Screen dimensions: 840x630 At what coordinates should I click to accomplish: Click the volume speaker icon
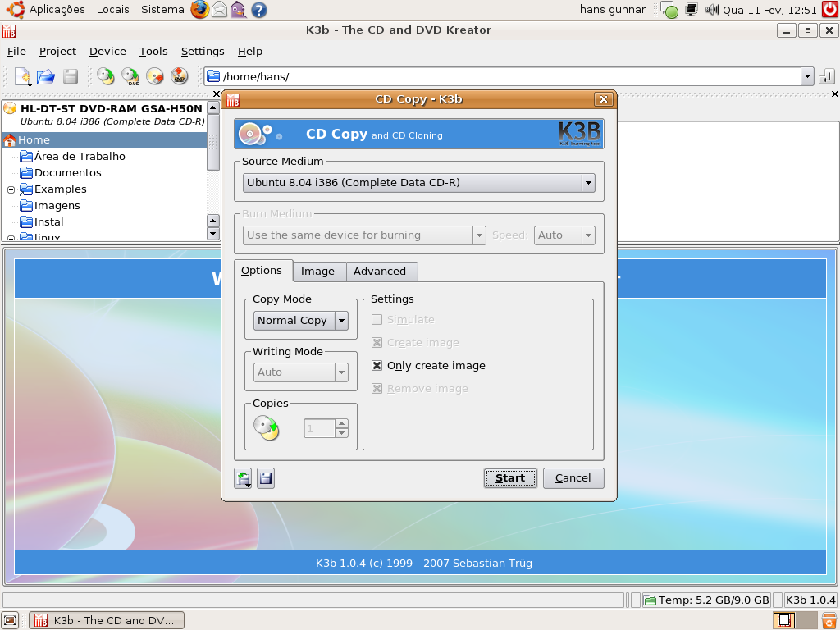[712, 10]
